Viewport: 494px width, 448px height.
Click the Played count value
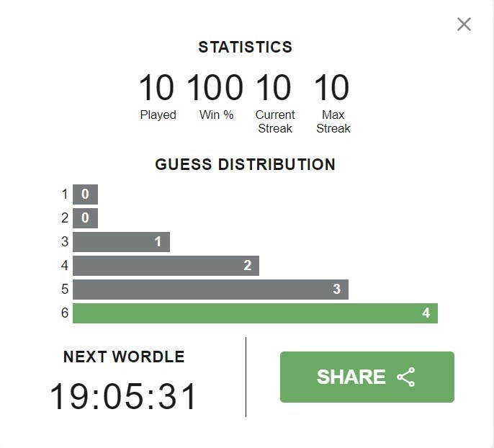[156, 87]
